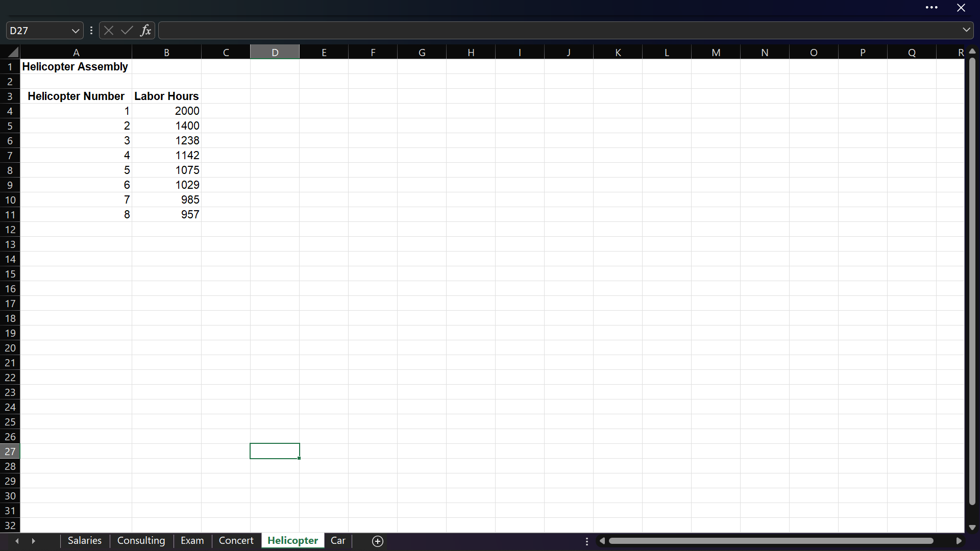Click the Add sheet plus icon
The height and width of the screenshot is (551, 980).
pos(377,541)
